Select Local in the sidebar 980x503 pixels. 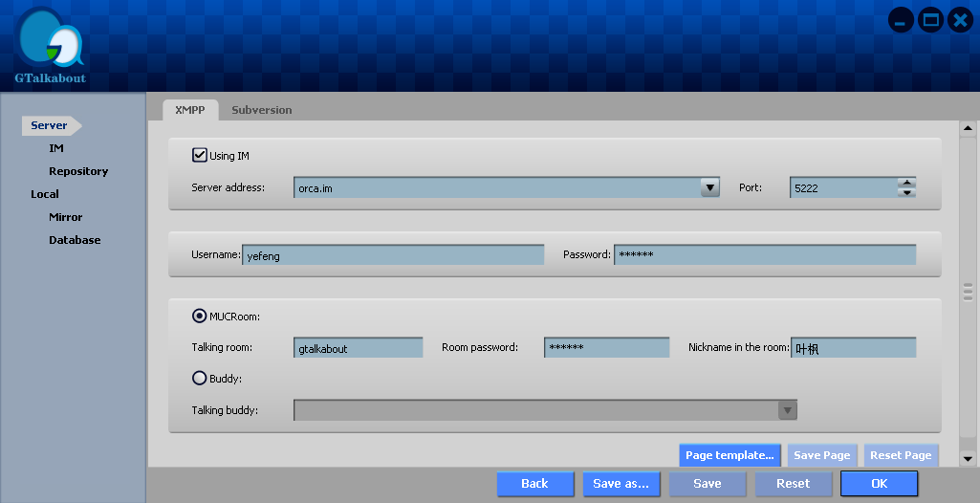coord(45,194)
